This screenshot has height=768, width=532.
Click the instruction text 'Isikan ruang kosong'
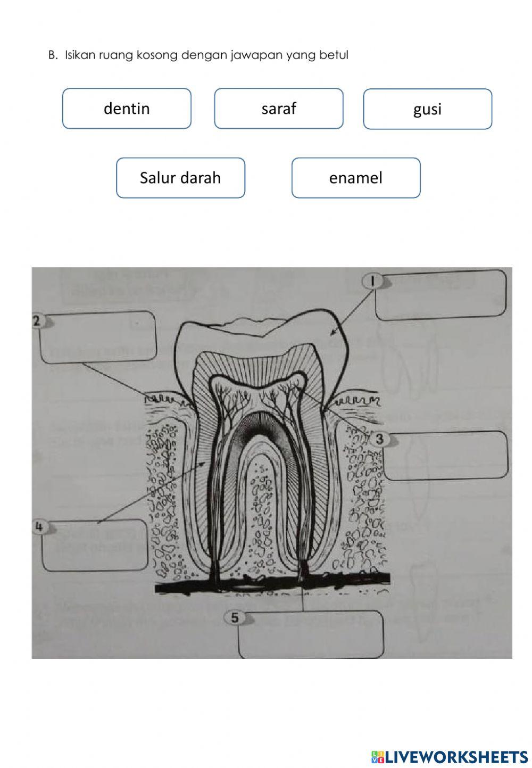point(122,55)
